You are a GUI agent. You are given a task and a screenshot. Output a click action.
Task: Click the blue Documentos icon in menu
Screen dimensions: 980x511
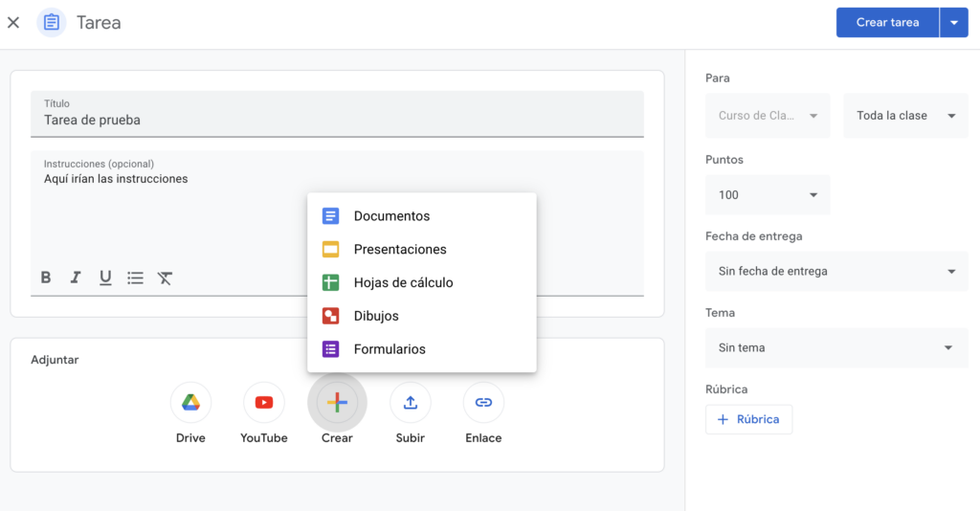[330, 216]
